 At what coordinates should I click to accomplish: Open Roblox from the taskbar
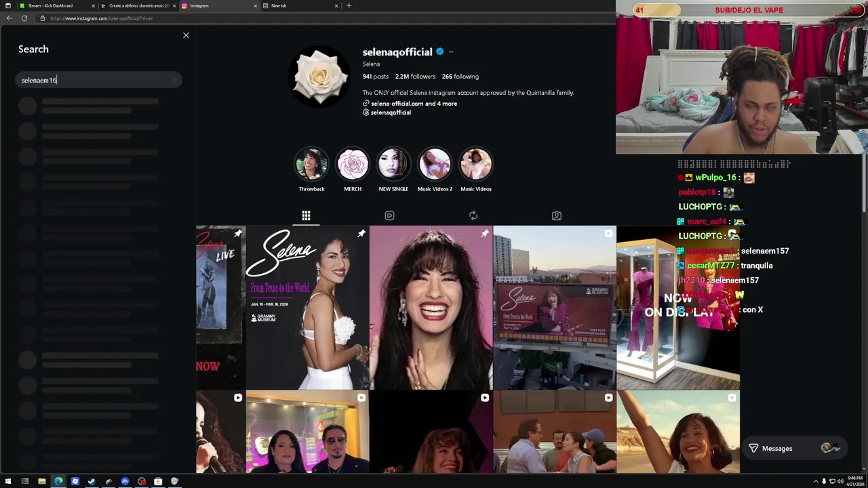pos(75,481)
